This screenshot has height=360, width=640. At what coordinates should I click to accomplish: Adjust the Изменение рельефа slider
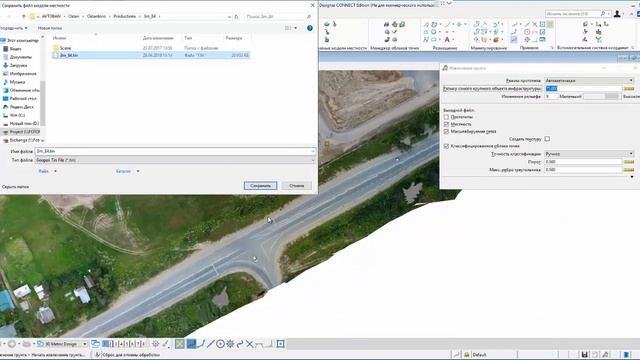[602, 96]
